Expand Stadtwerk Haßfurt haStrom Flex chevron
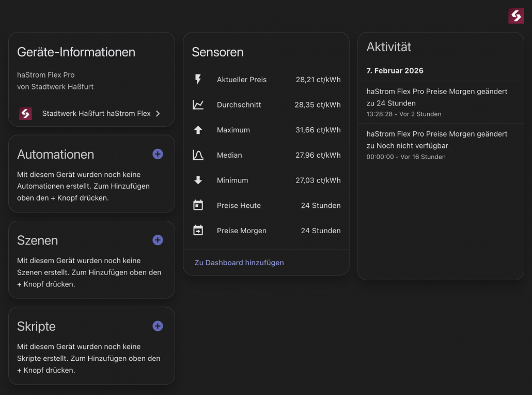Viewport: 532px width, 395px height. point(158,114)
